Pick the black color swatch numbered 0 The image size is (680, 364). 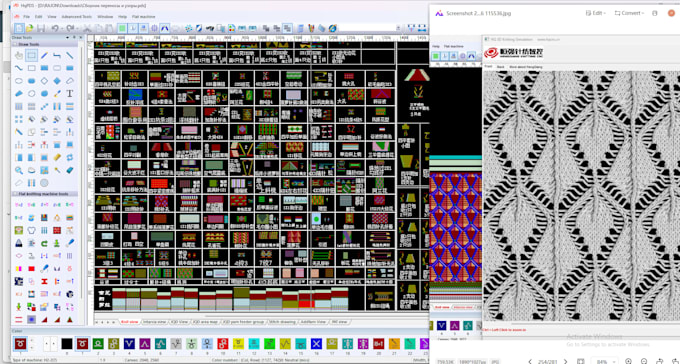pyautogui.click(x=66, y=344)
